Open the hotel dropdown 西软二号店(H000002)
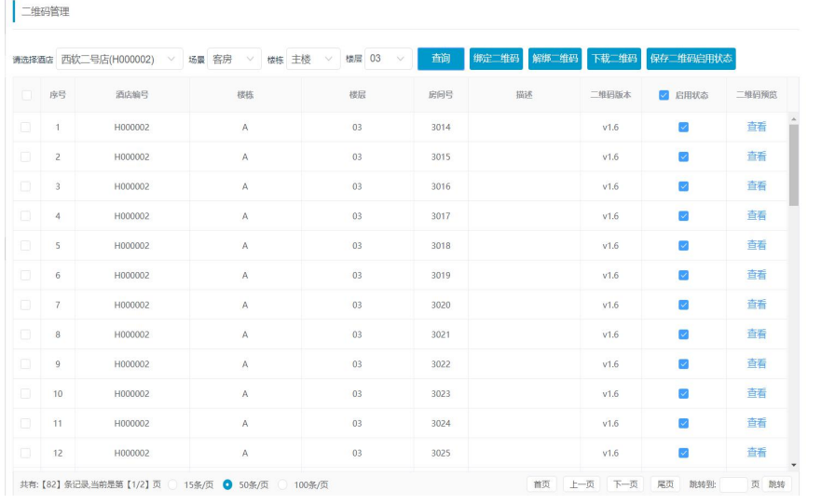The width and height of the screenshot is (835, 504). 119,59
